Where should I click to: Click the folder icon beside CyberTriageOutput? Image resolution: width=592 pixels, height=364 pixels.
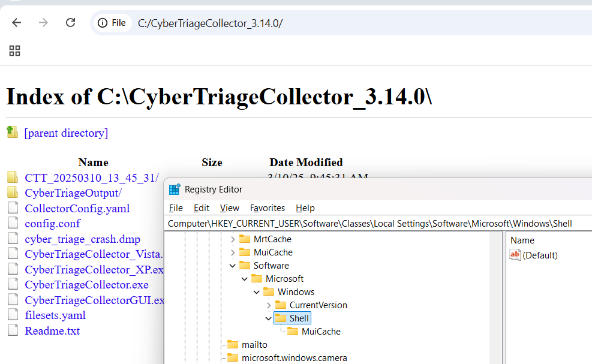(x=13, y=192)
